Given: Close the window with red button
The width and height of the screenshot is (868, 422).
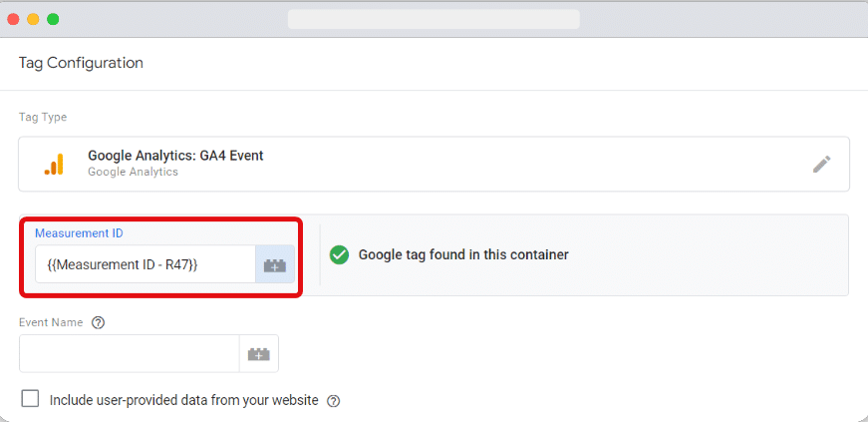Looking at the screenshot, I should [13, 19].
